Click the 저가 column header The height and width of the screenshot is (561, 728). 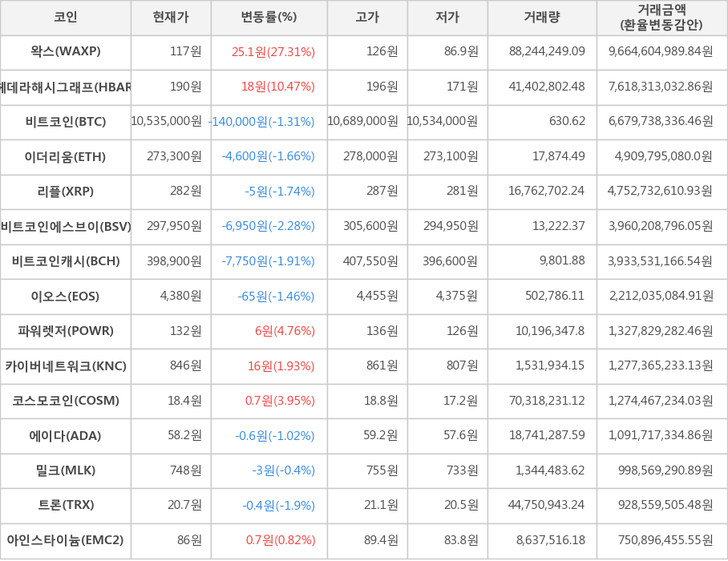pyautogui.click(x=447, y=18)
